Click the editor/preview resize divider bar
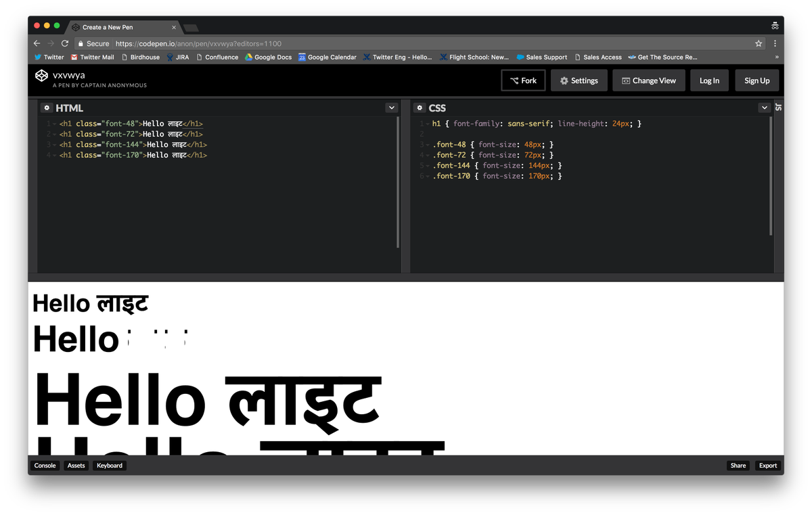812x515 pixels. pyautogui.click(x=406, y=277)
